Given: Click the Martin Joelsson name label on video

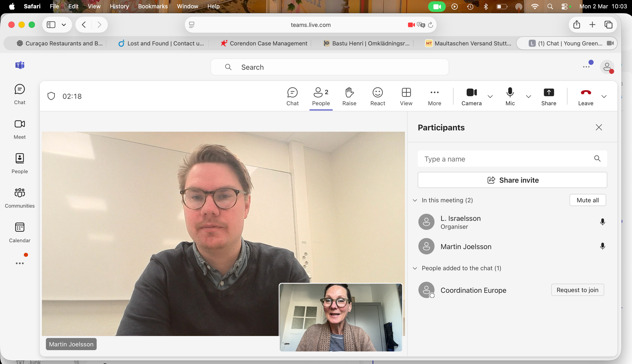Looking at the screenshot, I should tap(71, 344).
